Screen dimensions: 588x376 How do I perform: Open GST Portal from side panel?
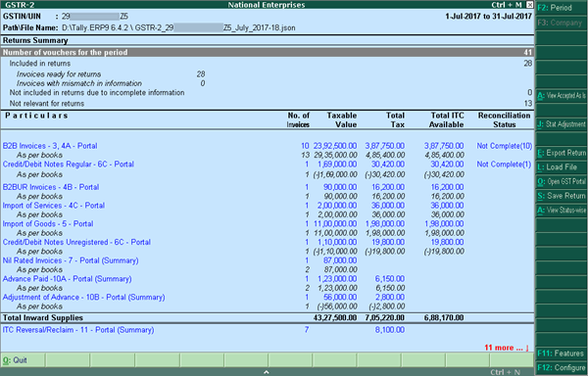point(562,181)
